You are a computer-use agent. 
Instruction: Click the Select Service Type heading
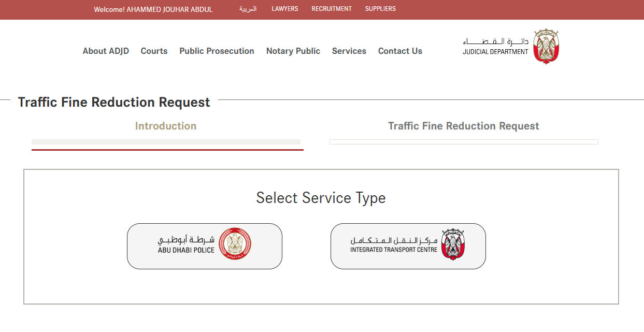click(321, 198)
